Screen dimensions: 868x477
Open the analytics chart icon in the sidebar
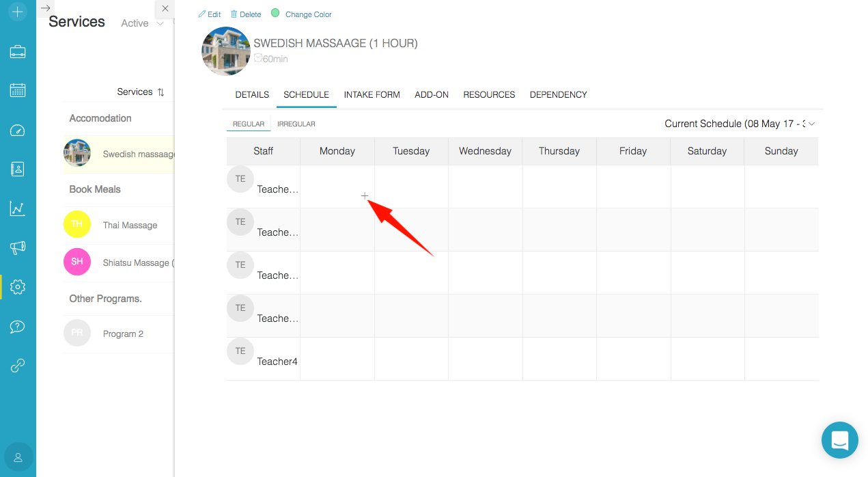(x=18, y=208)
